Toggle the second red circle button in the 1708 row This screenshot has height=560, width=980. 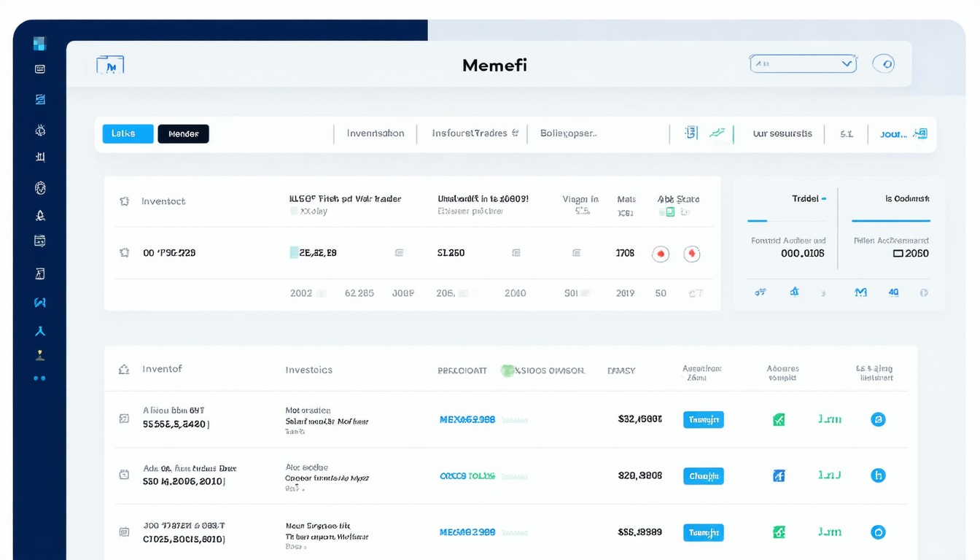point(691,254)
